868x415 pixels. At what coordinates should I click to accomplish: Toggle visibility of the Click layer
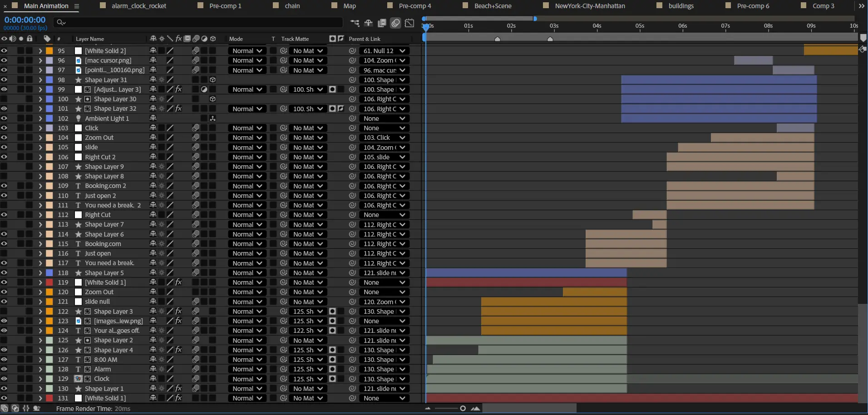pyautogui.click(x=4, y=128)
